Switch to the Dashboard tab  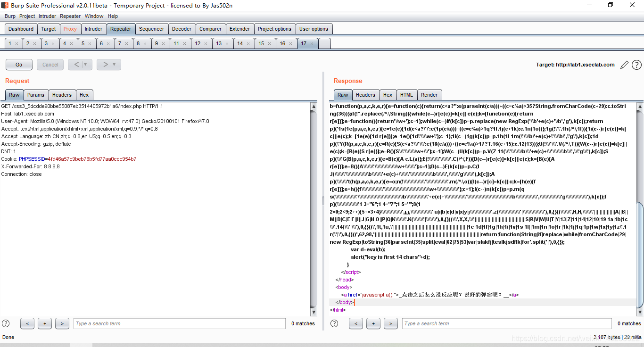click(21, 29)
